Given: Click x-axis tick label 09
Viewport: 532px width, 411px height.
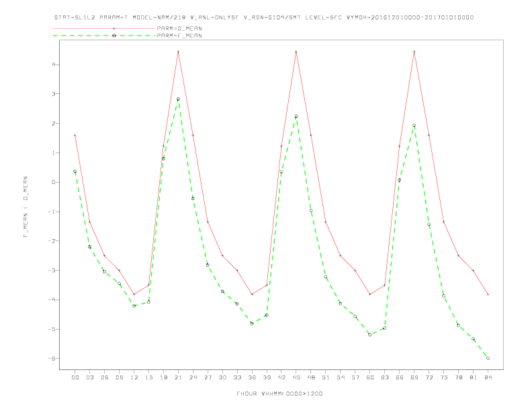Looking at the screenshot, I should click(120, 377).
